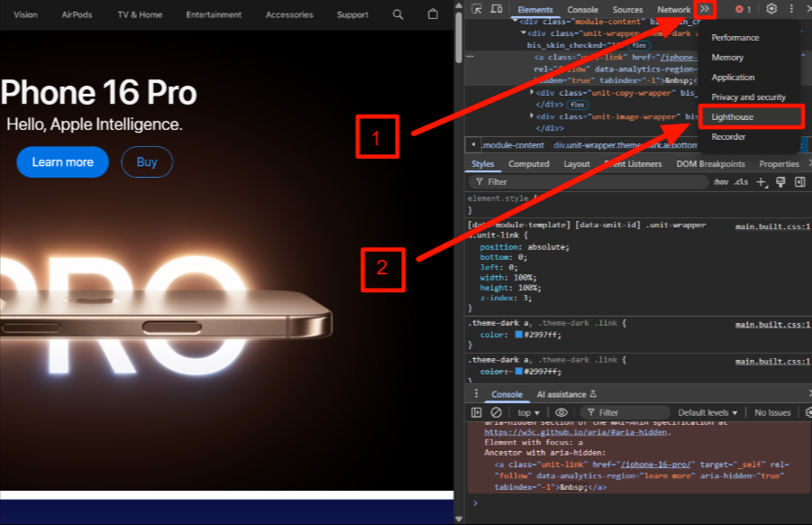Select .module-content in breadcrumb
This screenshot has height=525, width=812.
point(513,145)
